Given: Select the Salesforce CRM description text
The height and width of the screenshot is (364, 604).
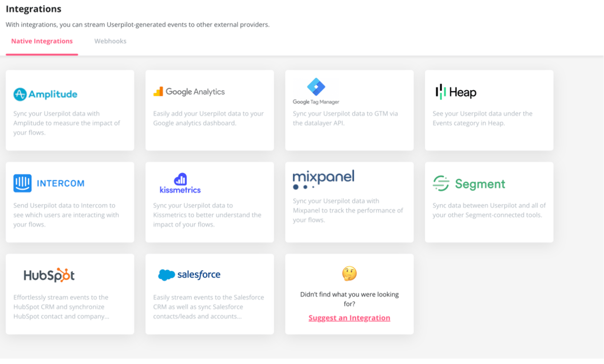Looking at the screenshot, I should click(209, 307).
